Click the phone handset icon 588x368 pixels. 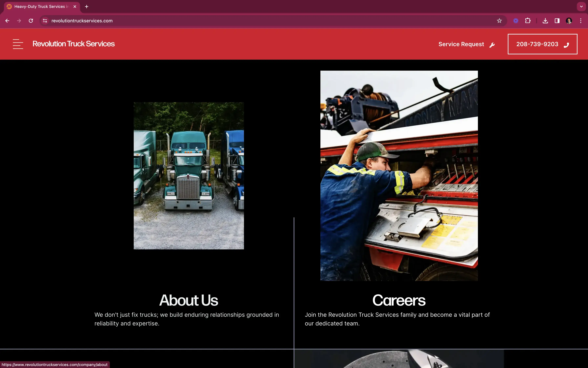pos(566,45)
